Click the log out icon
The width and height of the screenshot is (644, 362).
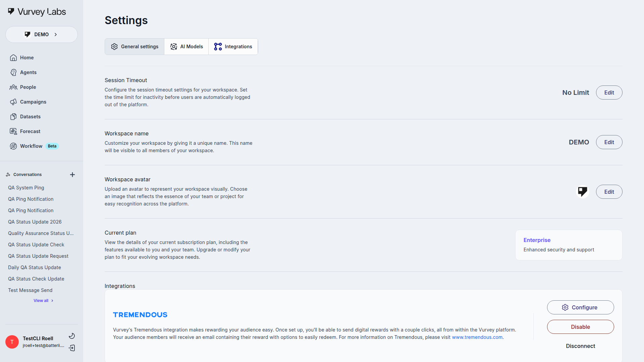tap(72, 348)
